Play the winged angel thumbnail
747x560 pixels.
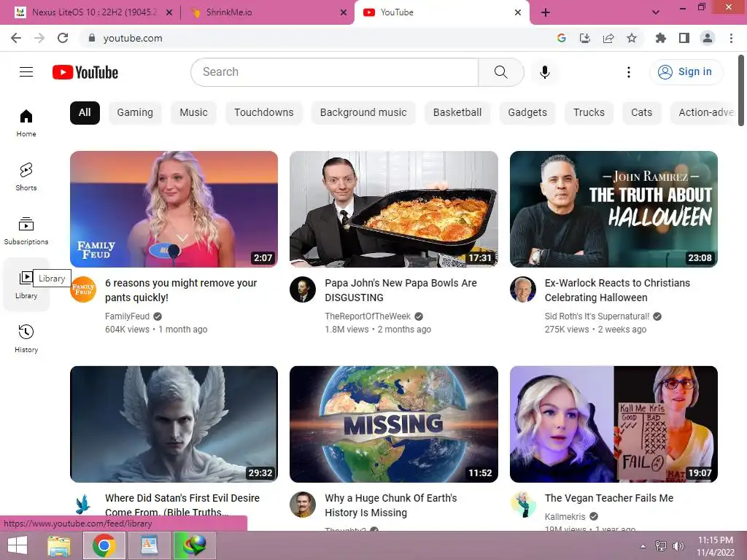click(x=174, y=424)
